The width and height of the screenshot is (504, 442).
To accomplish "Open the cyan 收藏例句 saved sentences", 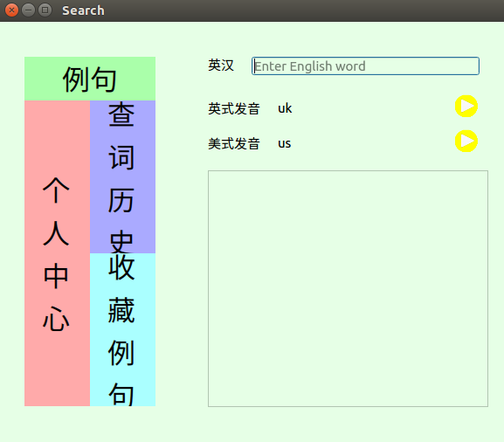I will 123,330.
